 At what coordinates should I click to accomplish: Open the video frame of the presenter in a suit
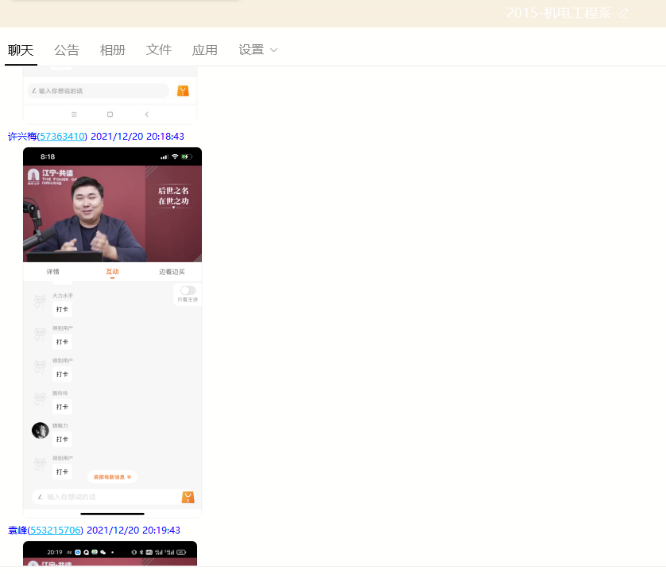(112, 213)
